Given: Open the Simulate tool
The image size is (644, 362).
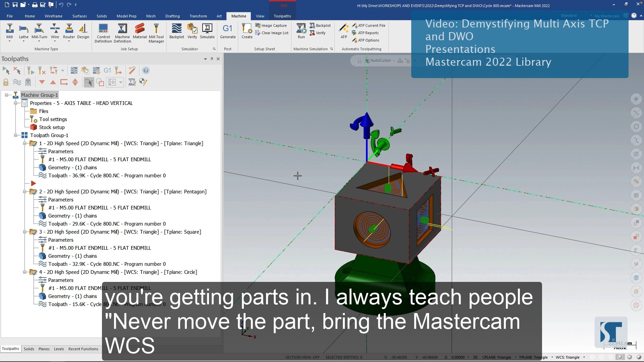Looking at the screenshot, I should coord(207,31).
